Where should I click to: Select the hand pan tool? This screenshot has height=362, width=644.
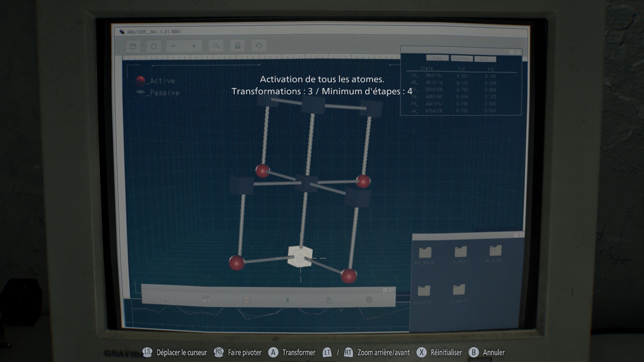click(x=328, y=300)
